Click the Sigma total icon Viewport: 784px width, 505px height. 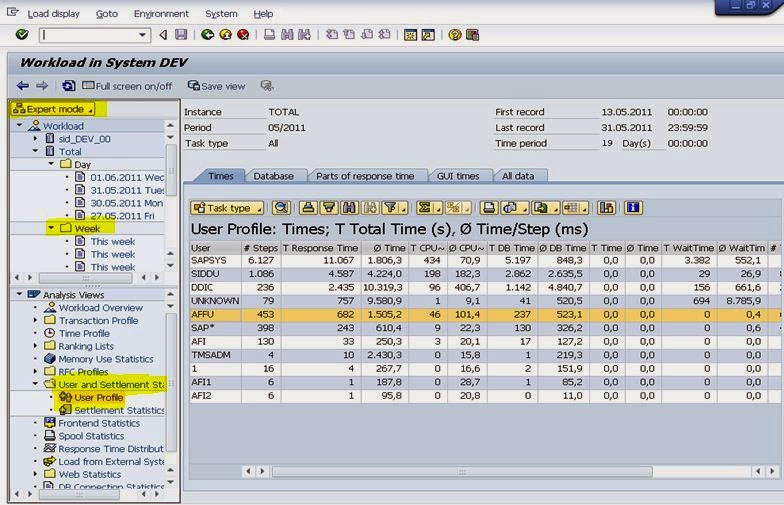click(428, 208)
